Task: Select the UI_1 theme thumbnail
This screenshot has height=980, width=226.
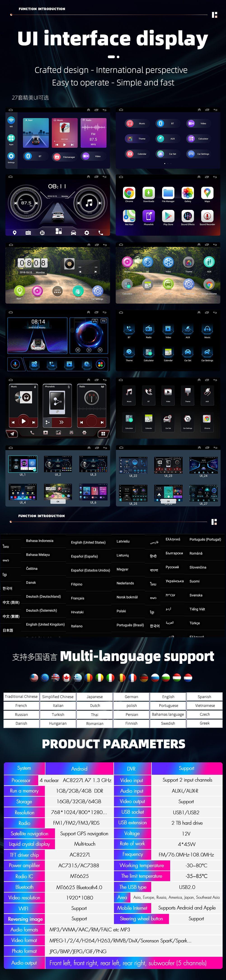Action: tap(23, 464)
